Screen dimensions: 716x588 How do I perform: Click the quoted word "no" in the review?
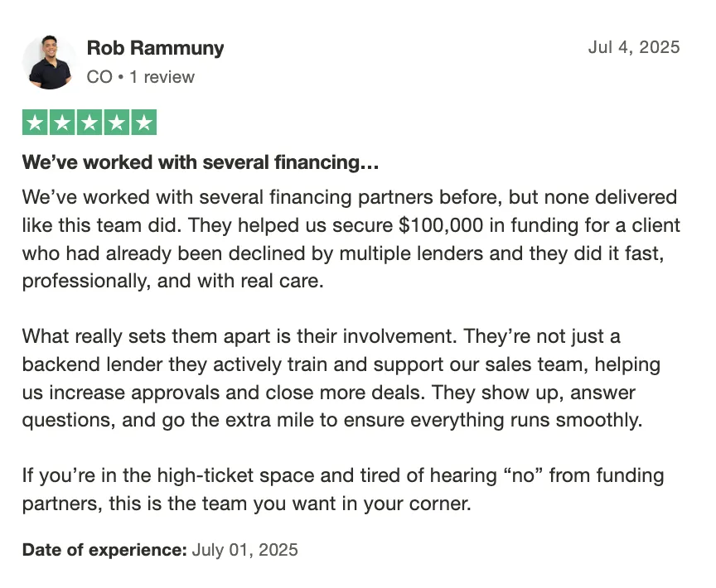[522, 475]
